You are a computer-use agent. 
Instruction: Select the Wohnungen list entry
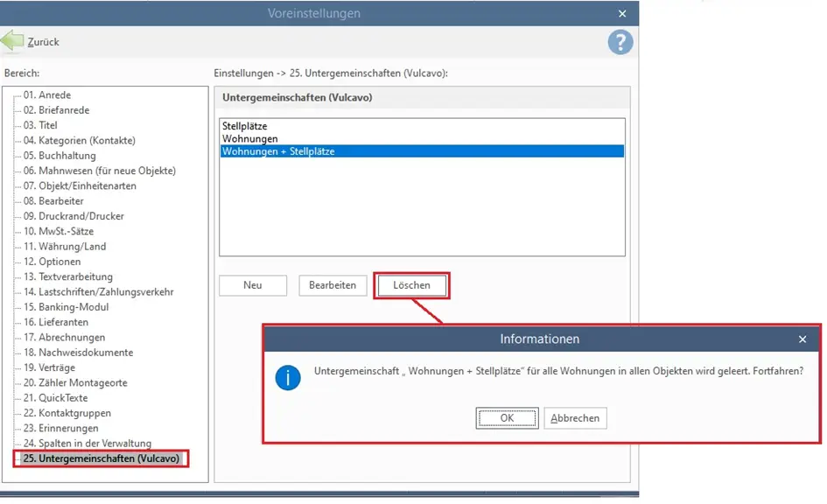(x=250, y=138)
